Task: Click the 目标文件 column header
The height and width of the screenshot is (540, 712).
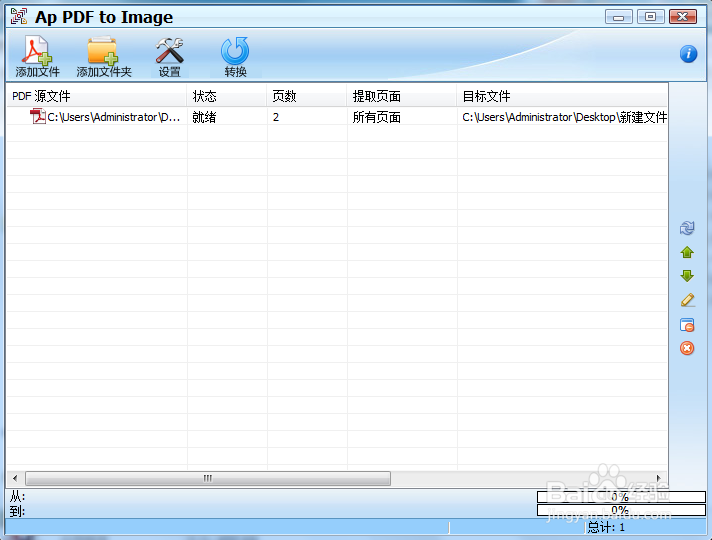Action: pos(562,96)
